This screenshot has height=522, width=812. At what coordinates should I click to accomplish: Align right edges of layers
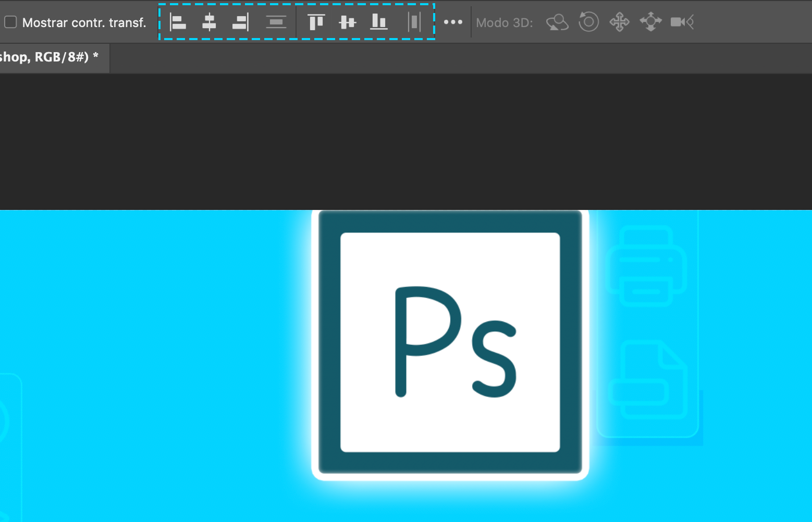[x=240, y=22]
